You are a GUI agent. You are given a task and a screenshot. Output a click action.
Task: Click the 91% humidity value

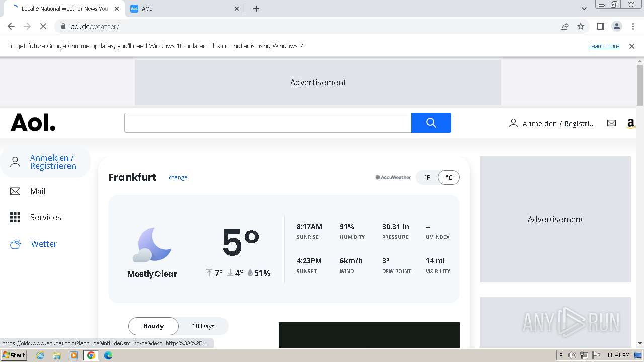(347, 227)
